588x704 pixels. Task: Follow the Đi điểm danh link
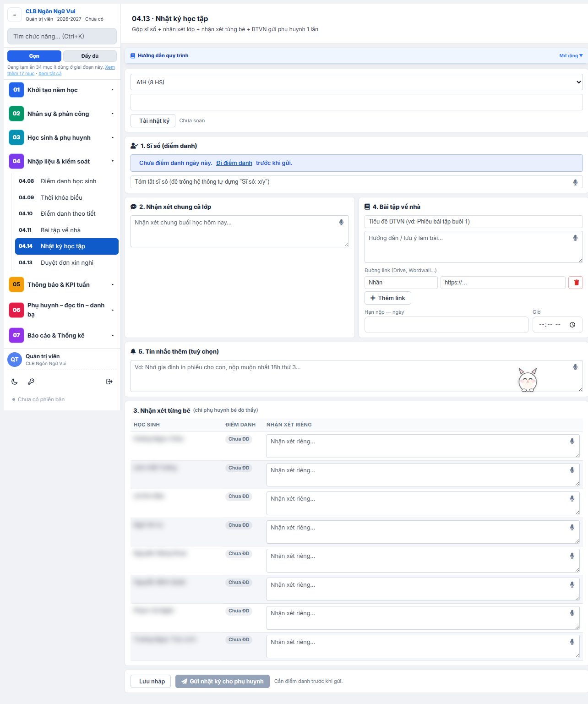pyautogui.click(x=234, y=163)
